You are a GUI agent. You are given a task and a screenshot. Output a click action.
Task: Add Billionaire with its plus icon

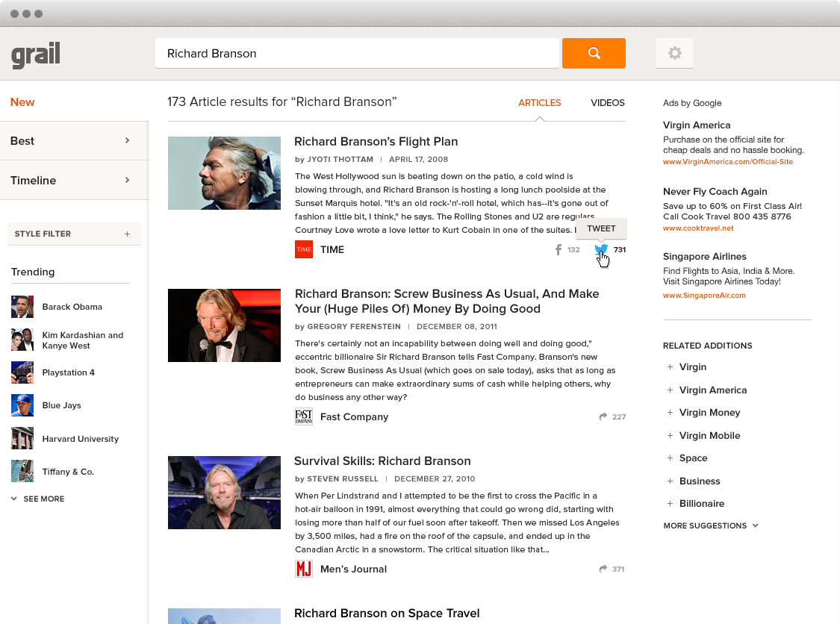[670, 504]
